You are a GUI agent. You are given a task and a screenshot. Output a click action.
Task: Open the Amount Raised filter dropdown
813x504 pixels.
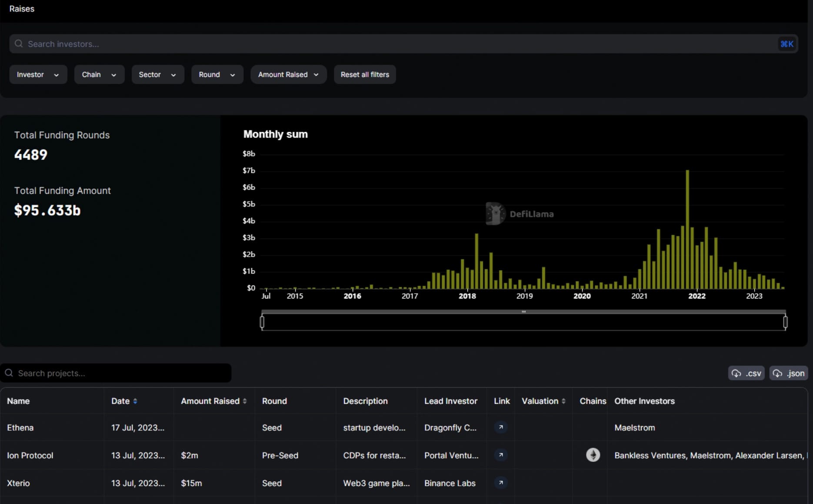point(288,74)
